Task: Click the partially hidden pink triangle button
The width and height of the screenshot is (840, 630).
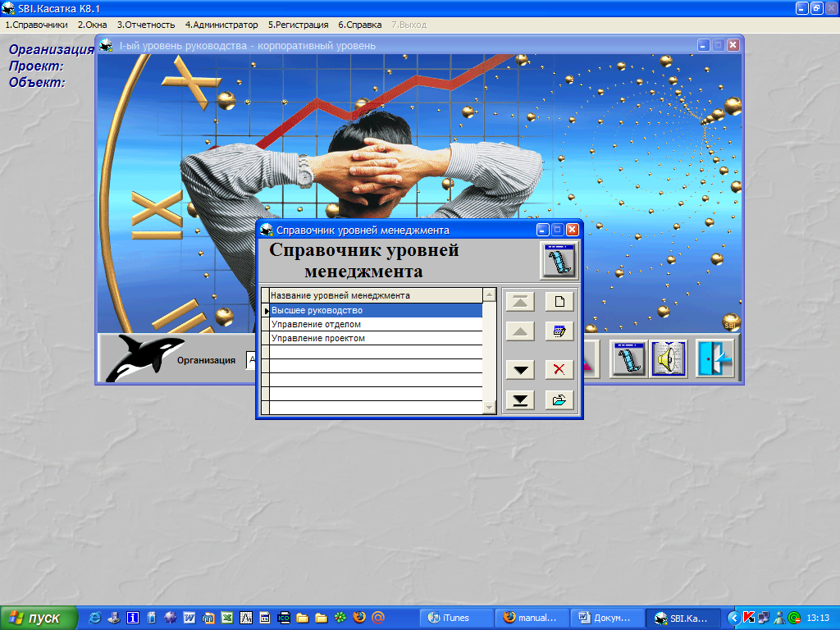Action: tap(591, 359)
